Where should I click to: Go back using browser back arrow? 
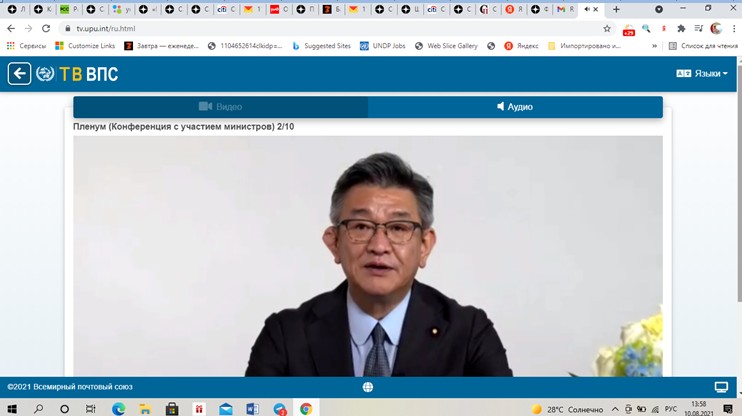11,28
